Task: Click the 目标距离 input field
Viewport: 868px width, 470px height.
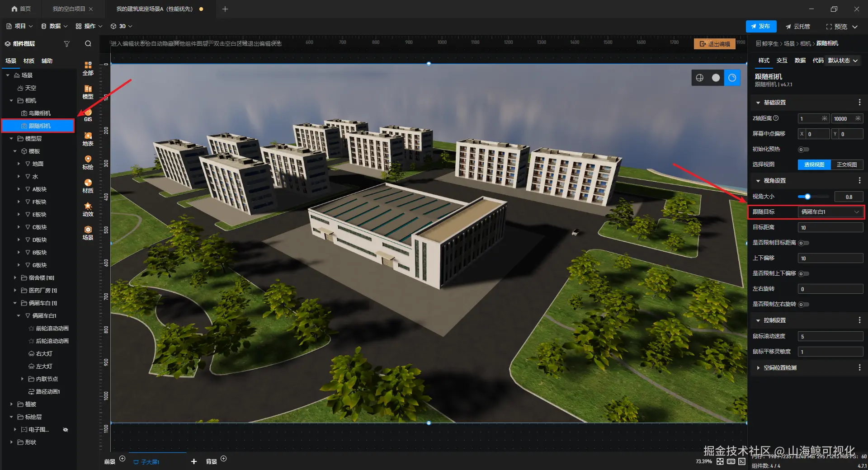Action: [x=830, y=228]
